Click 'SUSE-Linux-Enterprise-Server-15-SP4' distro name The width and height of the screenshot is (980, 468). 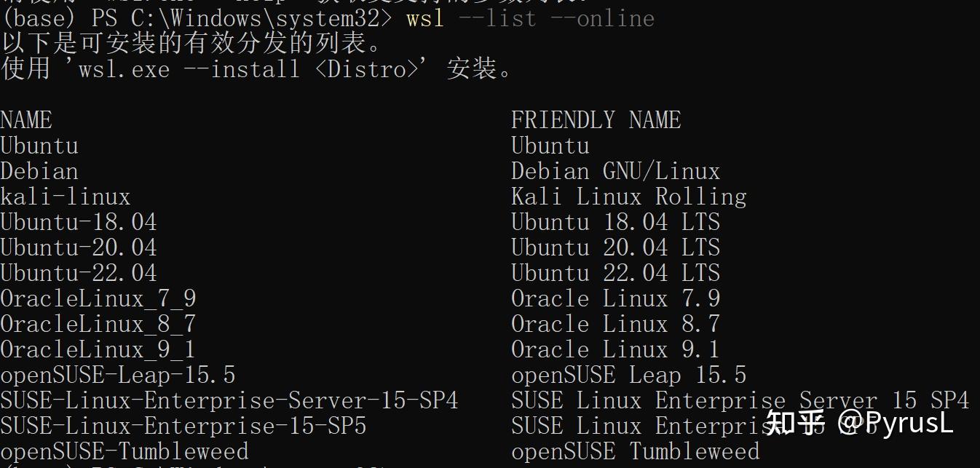[229, 400]
